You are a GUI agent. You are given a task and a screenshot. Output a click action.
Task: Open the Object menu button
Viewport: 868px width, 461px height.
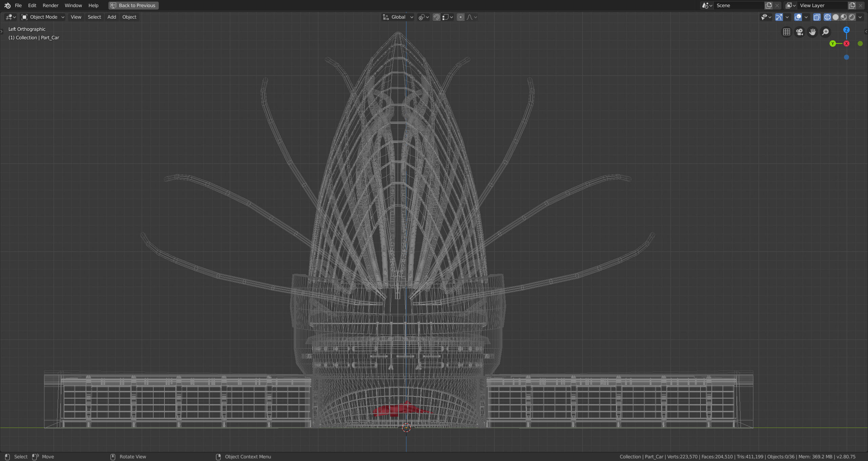coord(129,17)
